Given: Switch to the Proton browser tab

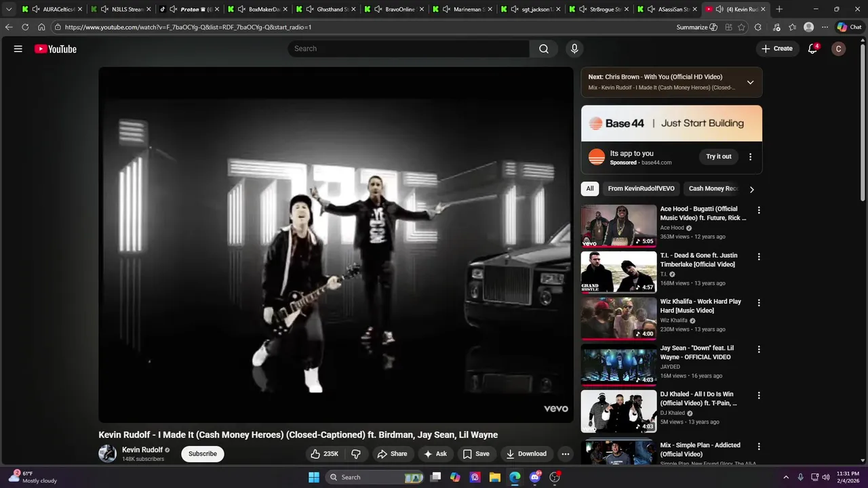Looking at the screenshot, I should tap(189, 9).
